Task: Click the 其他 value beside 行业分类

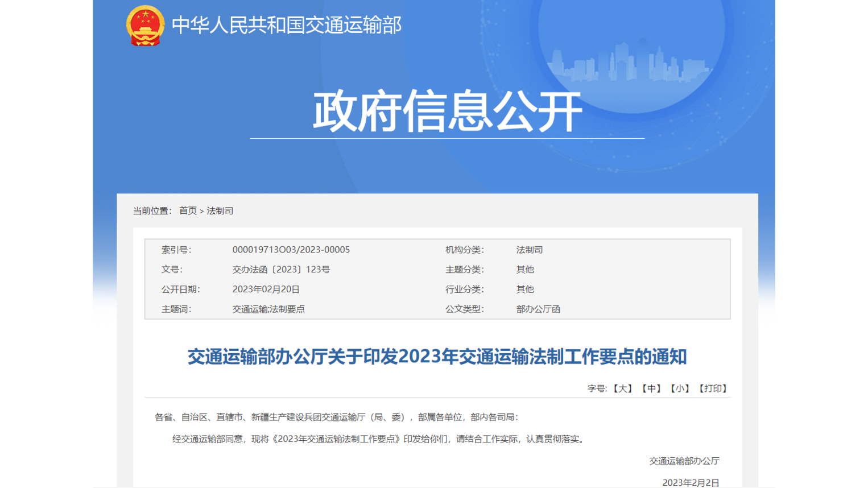Action: pyautogui.click(x=525, y=290)
